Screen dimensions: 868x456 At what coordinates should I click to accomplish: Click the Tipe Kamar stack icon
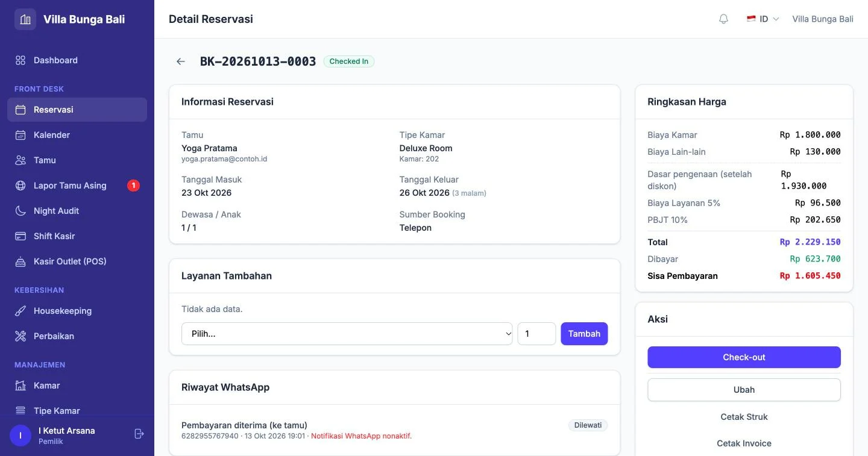coord(20,411)
